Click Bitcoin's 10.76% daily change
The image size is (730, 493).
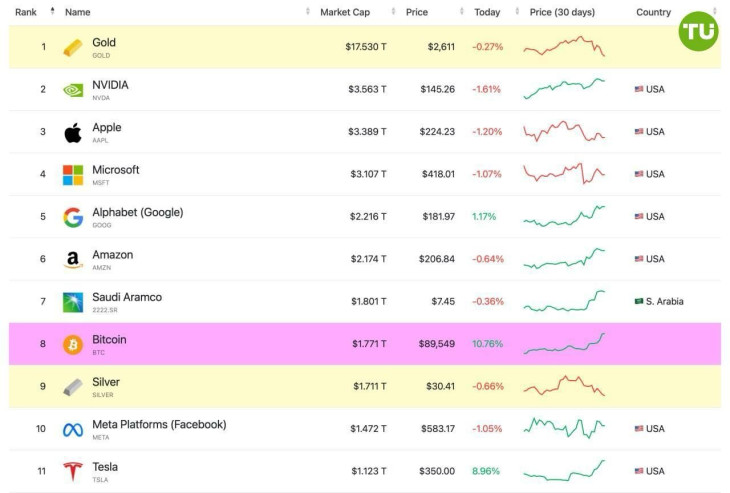tap(487, 344)
